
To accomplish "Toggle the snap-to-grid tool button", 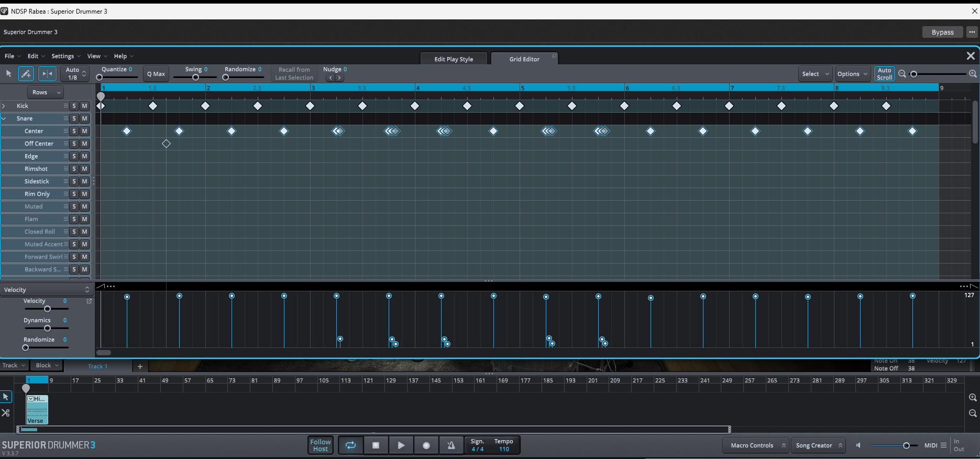I will (x=47, y=74).
